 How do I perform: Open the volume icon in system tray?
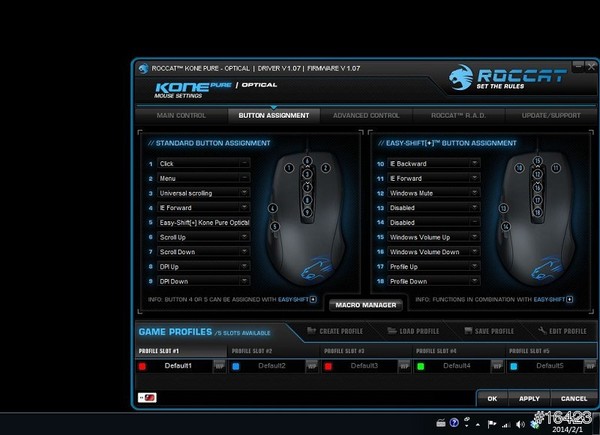[520, 424]
